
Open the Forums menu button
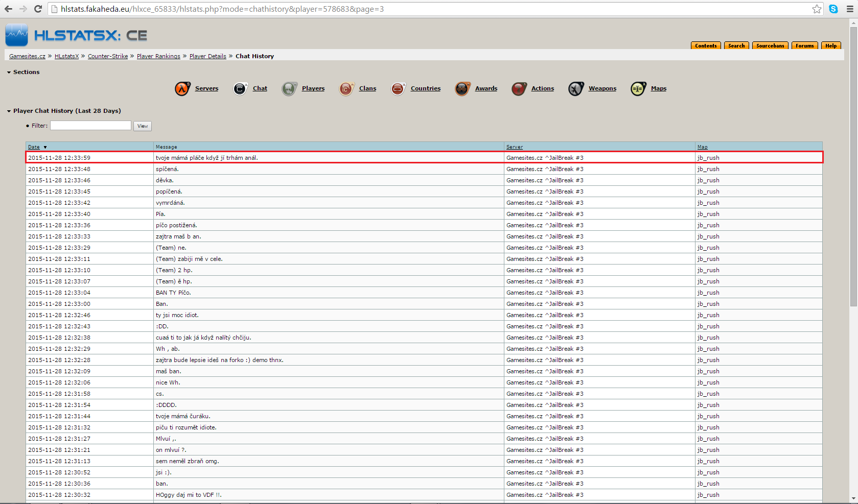tap(804, 45)
